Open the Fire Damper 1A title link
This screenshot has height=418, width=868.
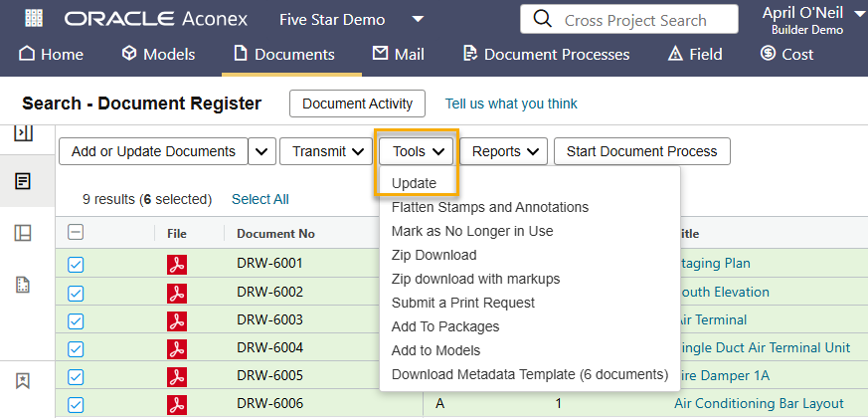tap(724, 375)
